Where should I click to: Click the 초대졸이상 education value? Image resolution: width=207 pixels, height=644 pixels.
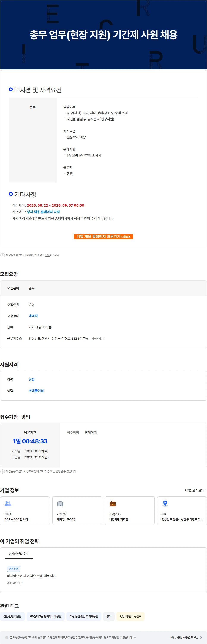click(36, 391)
